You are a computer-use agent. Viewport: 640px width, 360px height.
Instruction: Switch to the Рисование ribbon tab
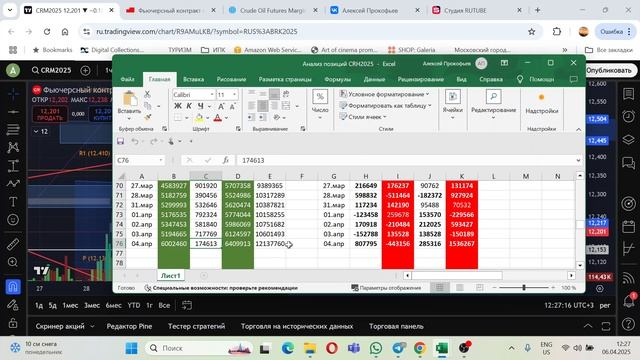coord(231,79)
